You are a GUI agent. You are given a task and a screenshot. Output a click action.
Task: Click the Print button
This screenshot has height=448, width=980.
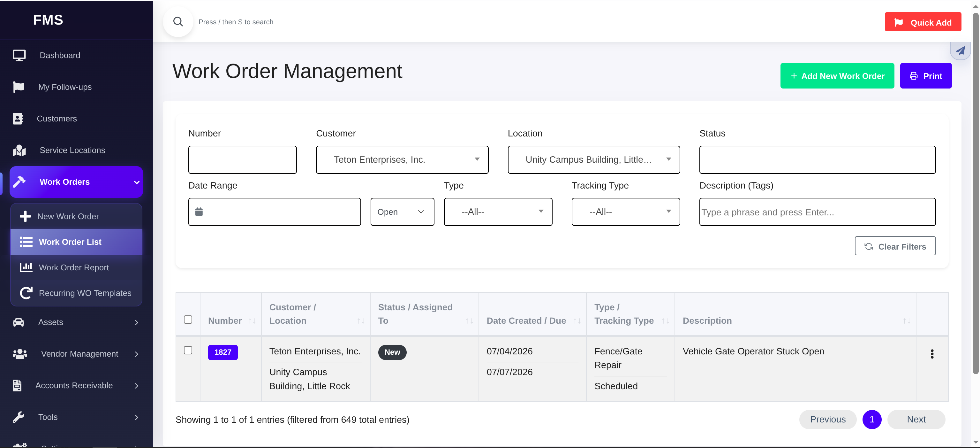click(926, 76)
